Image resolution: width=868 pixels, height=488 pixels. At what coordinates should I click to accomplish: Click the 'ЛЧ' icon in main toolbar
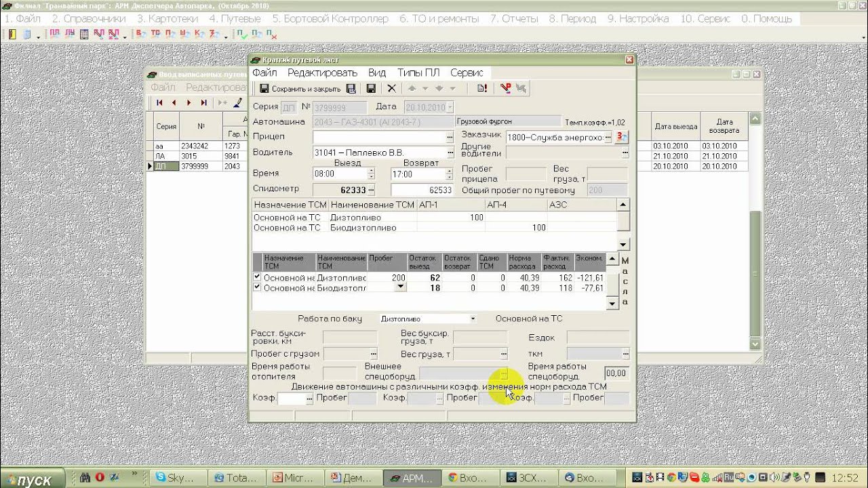point(69,34)
